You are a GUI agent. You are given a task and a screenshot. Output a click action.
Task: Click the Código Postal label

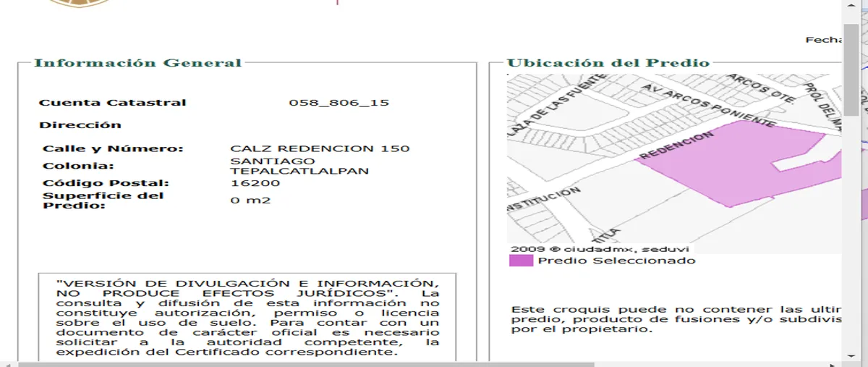click(x=106, y=183)
